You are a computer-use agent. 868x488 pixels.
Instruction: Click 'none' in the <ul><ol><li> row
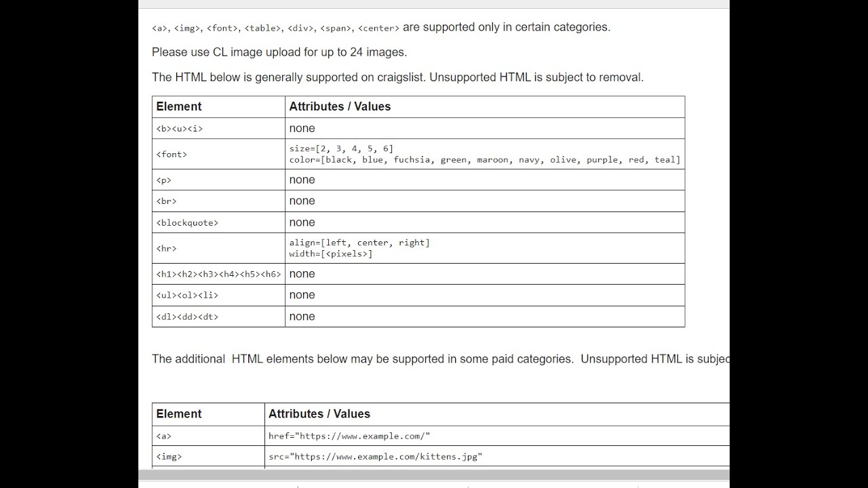click(x=302, y=295)
